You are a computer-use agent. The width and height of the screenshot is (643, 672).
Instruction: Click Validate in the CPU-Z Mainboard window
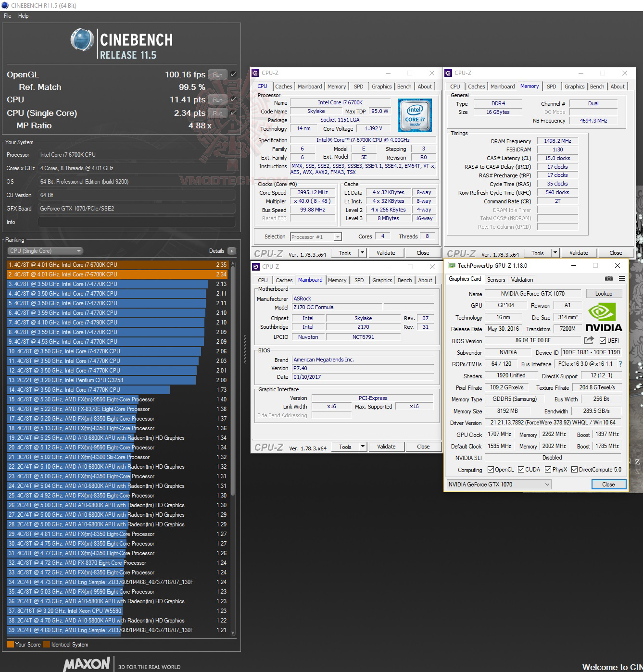pyautogui.click(x=386, y=447)
